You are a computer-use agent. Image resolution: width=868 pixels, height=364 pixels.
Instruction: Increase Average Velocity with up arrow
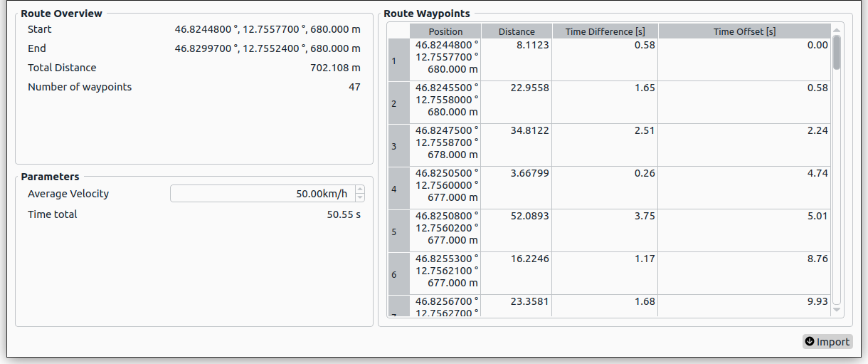click(x=359, y=189)
